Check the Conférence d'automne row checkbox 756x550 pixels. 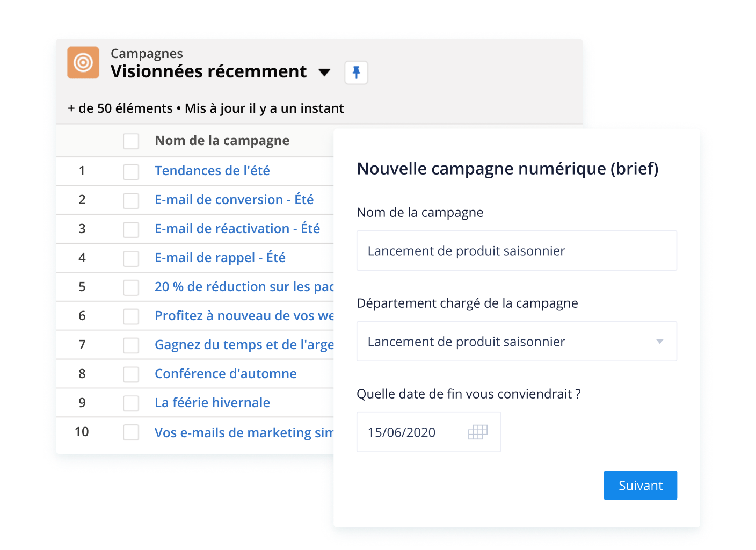click(131, 374)
